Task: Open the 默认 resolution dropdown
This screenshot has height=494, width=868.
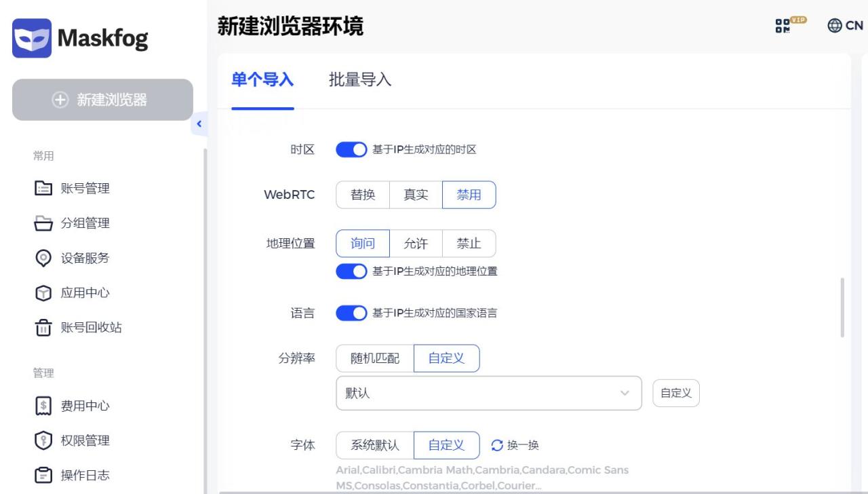Action: [x=488, y=393]
